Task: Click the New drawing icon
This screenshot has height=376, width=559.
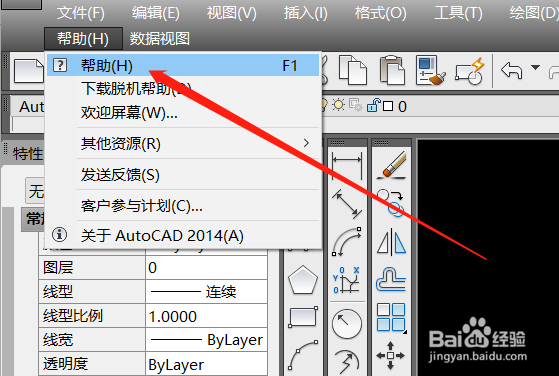Action: (x=29, y=71)
